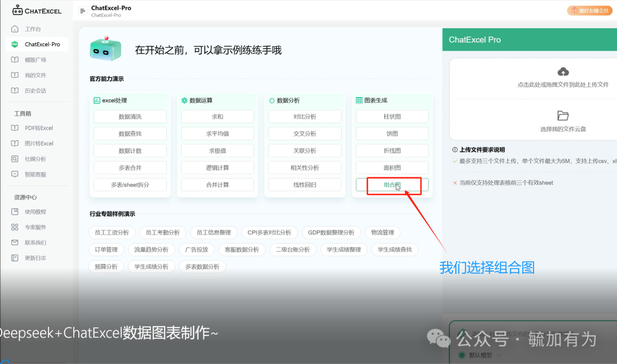
Task: Click the GDP数据整理分析 sample tag
Action: 331,232
